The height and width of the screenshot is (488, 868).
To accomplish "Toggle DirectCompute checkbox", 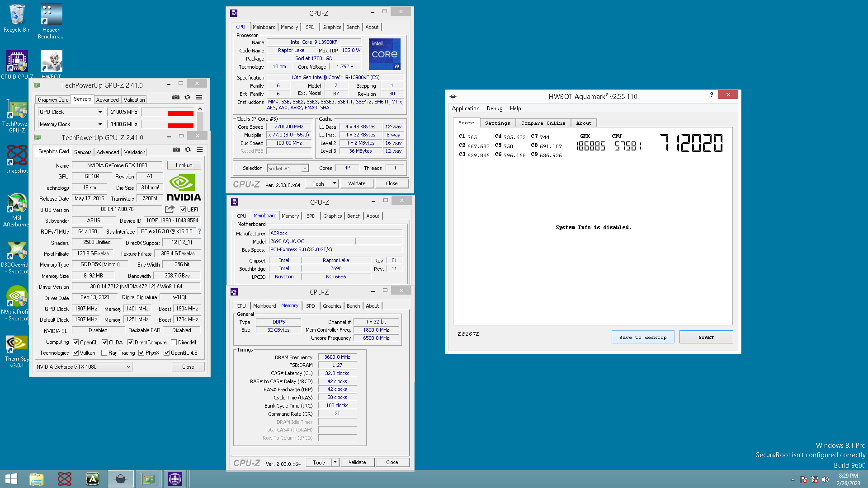I will click(131, 343).
